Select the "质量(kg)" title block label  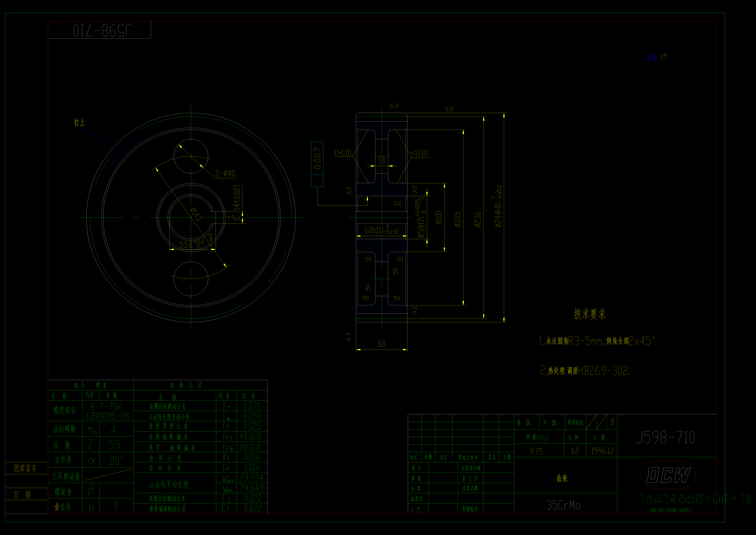(x=537, y=437)
